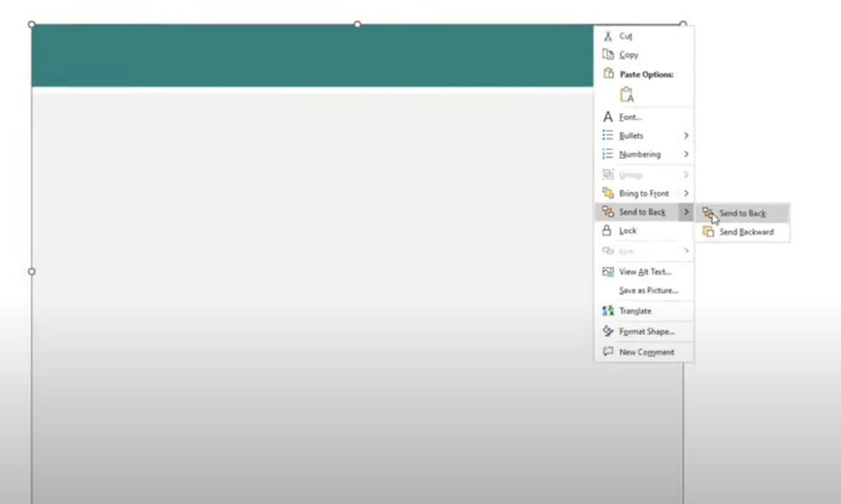Expand the Bring to Front submenu arrow
This screenshot has height=504, width=841.
point(686,193)
